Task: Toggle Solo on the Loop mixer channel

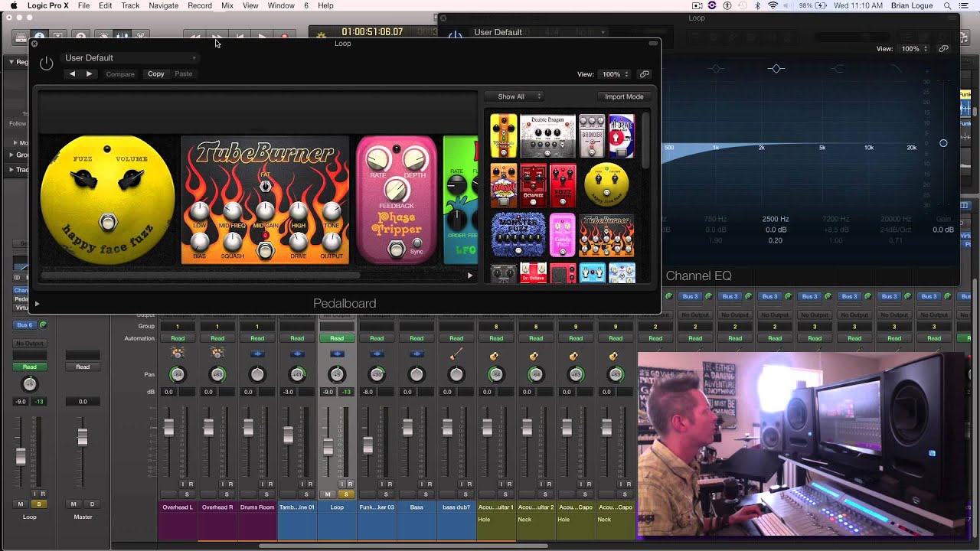Action: tap(345, 494)
